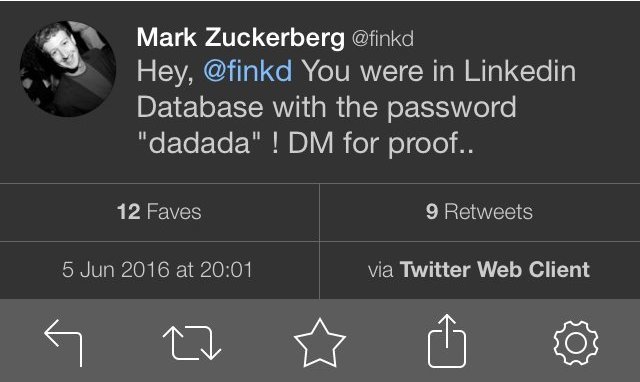Viewport: 640px width, 382px height.
Task: Favorite the tweet with the star icon
Action: click(320, 343)
